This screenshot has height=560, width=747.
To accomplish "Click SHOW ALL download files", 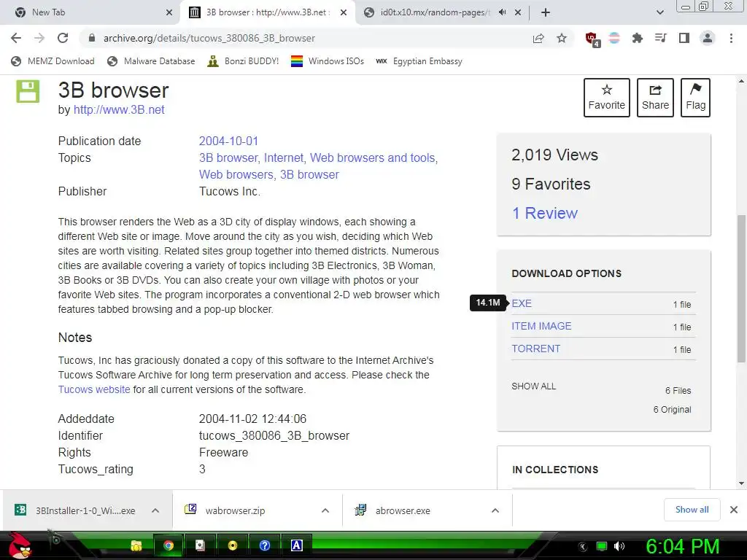I will [533, 386].
